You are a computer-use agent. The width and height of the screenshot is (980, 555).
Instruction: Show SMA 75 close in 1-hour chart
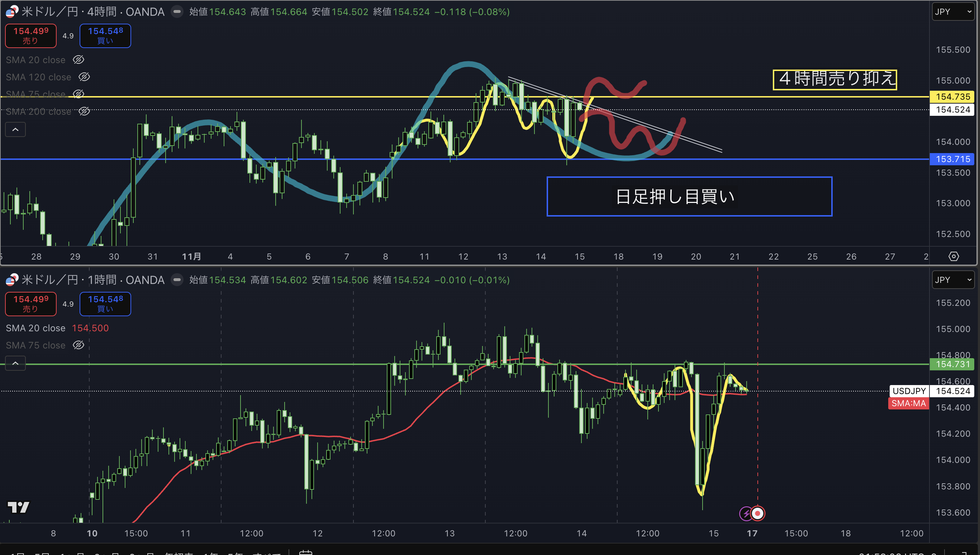point(79,345)
